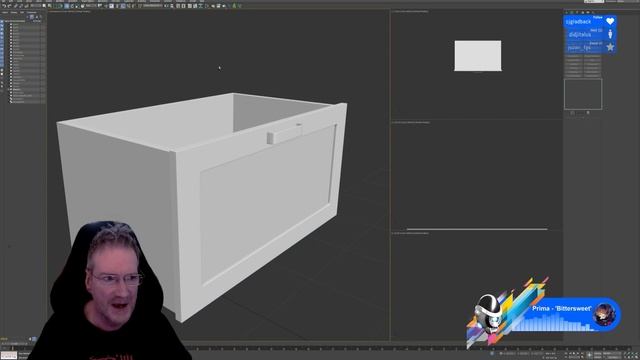The image size is (640, 360).
Task: Open the Select by Name dialog
Action: coord(50,6)
